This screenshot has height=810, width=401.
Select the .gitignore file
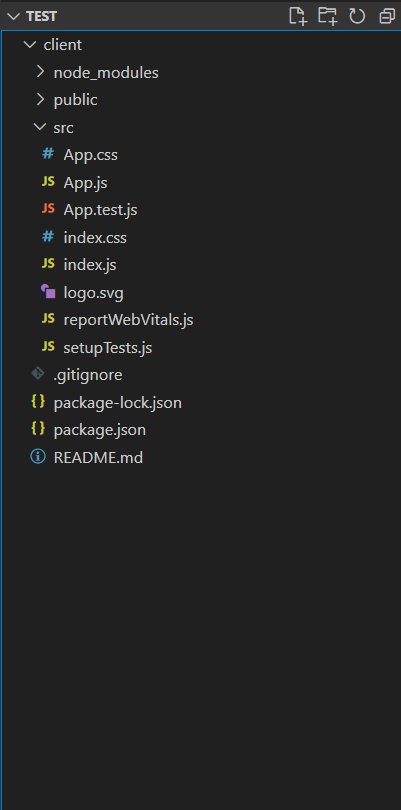click(x=88, y=375)
